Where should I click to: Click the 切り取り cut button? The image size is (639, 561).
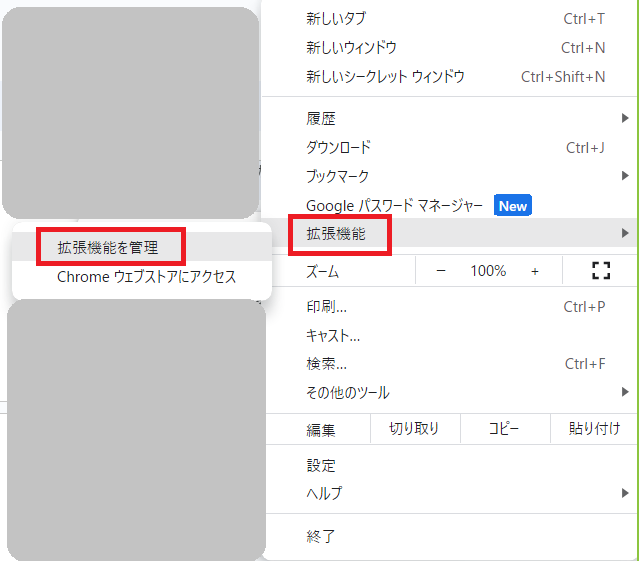[x=415, y=429]
